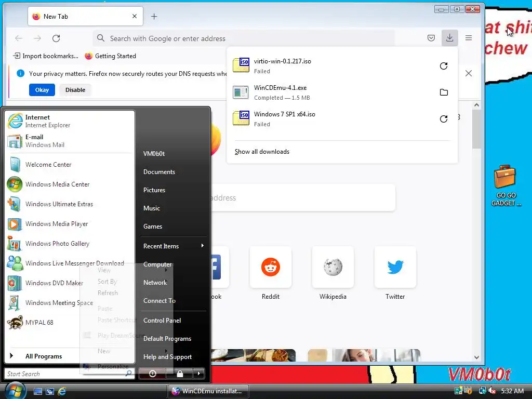532x399 pixels.
Task: Expand the shutdown options arrow
Action: (199, 374)
